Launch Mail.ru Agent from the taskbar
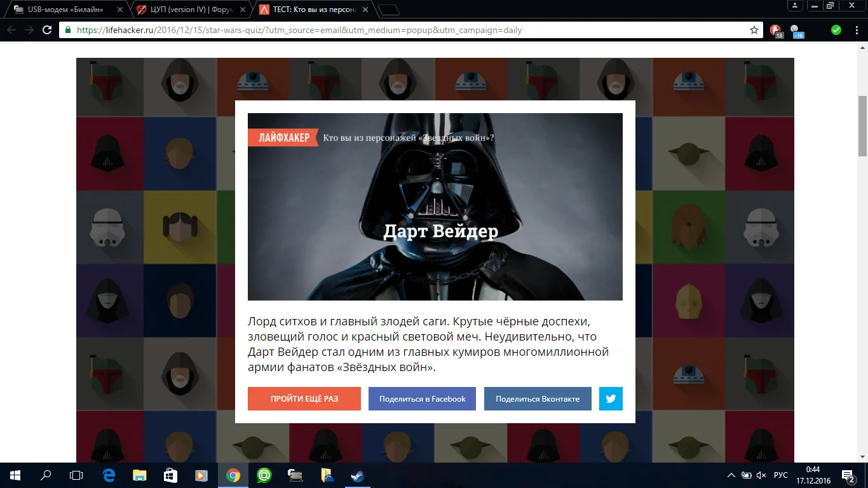Viewport: 868px width, 488px height. (264, 475)
